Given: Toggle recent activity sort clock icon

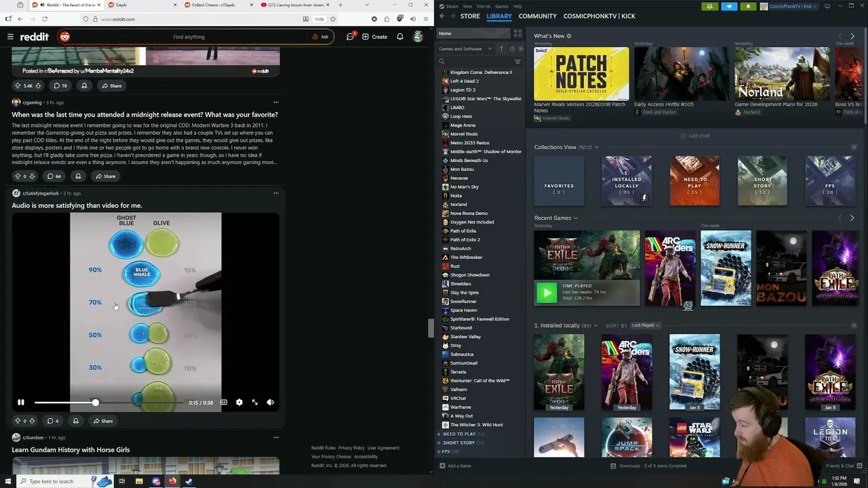Looking at the screenshot, I should click(x=512, y=49).
